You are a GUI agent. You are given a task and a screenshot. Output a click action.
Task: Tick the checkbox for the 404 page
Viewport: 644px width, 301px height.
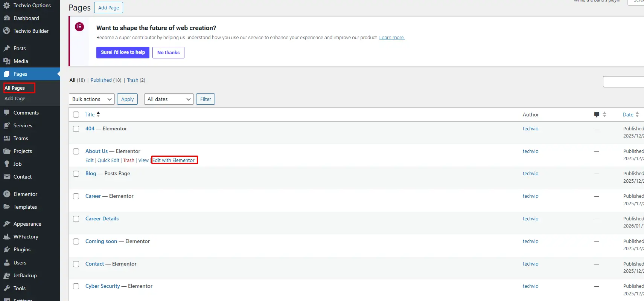[76, 129]
